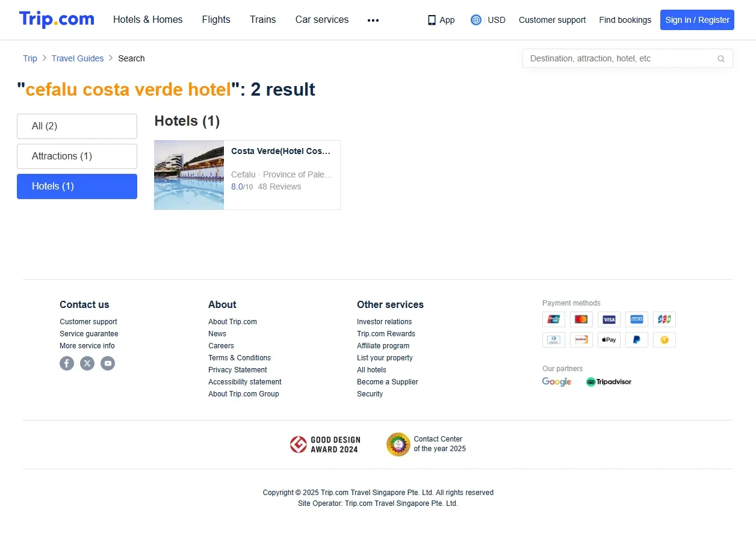Click the Mastercard payment icon
The width and height of the screenshot is (756, 554).
coord(581,319)
